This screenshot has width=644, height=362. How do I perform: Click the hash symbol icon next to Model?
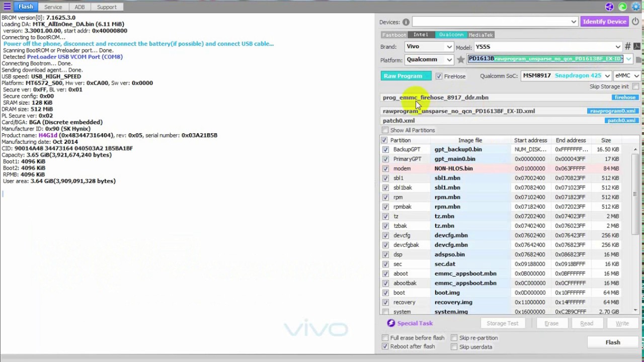[627, 46]
